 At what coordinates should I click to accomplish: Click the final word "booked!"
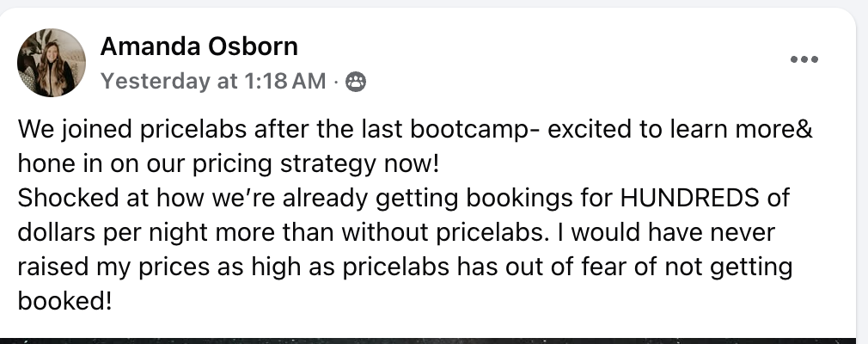coord(65,301)
